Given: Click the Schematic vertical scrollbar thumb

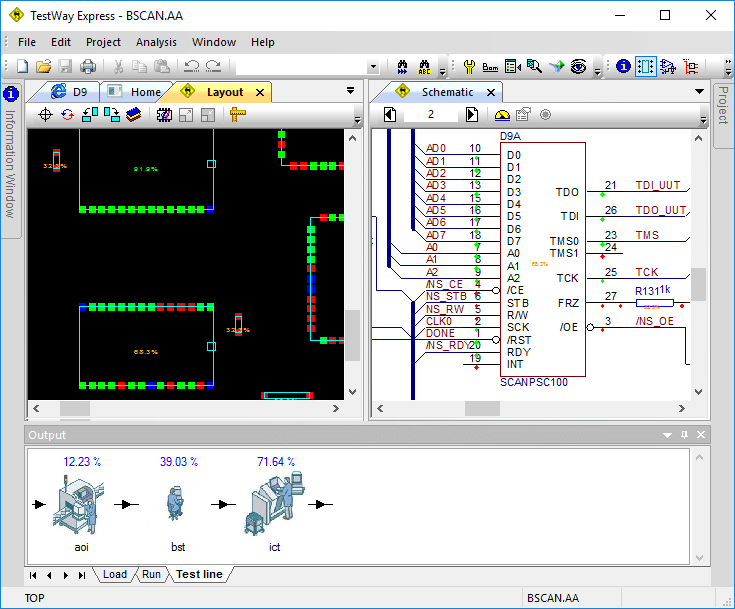Looking at the screenshot, I should (698, 284).
